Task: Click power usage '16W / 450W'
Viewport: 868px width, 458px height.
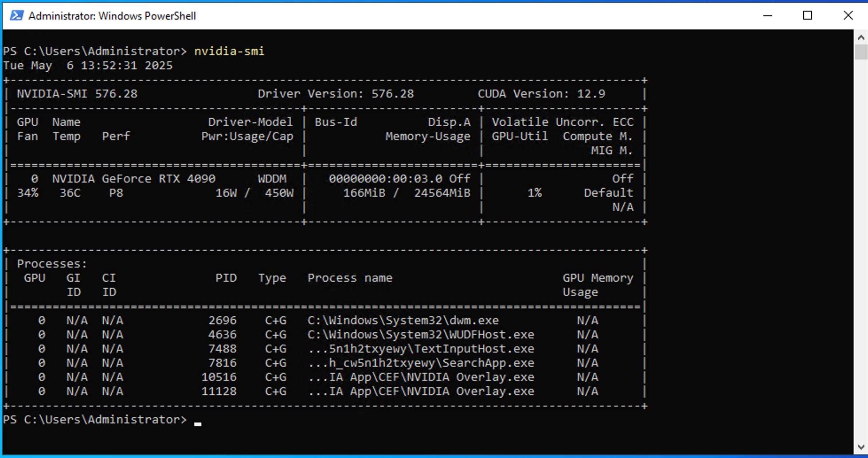Action: coord(254,193)
